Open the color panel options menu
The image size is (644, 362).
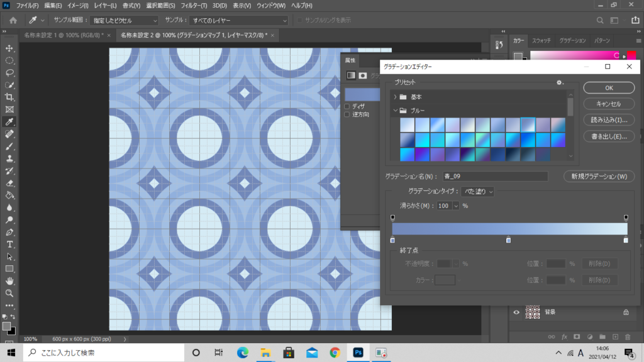pos(638,41)
